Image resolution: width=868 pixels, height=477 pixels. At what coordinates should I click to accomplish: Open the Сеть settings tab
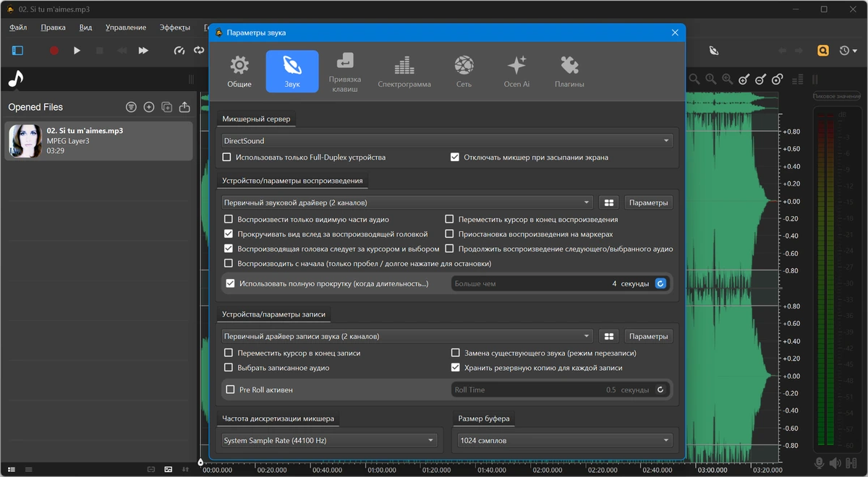(464, 72)
